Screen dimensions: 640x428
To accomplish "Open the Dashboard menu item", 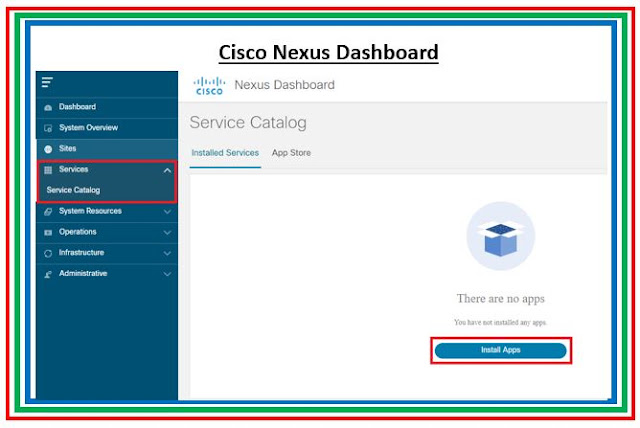I will point(107,107).
